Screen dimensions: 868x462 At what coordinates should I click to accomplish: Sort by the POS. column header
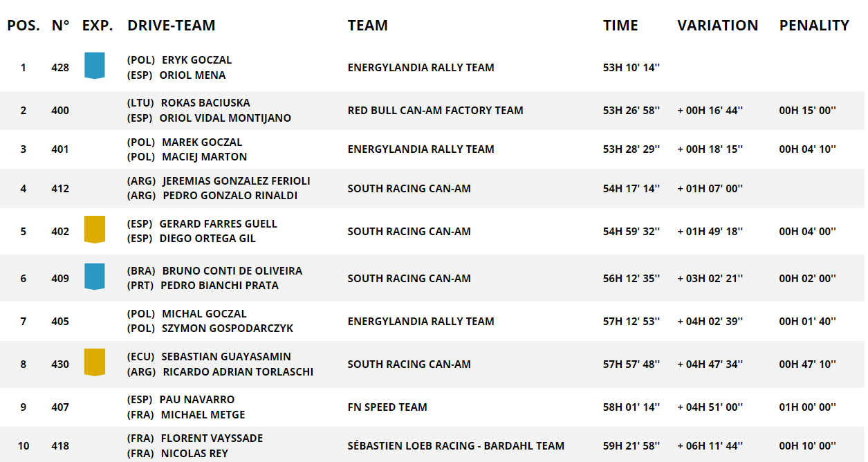[x=24, y=26]
